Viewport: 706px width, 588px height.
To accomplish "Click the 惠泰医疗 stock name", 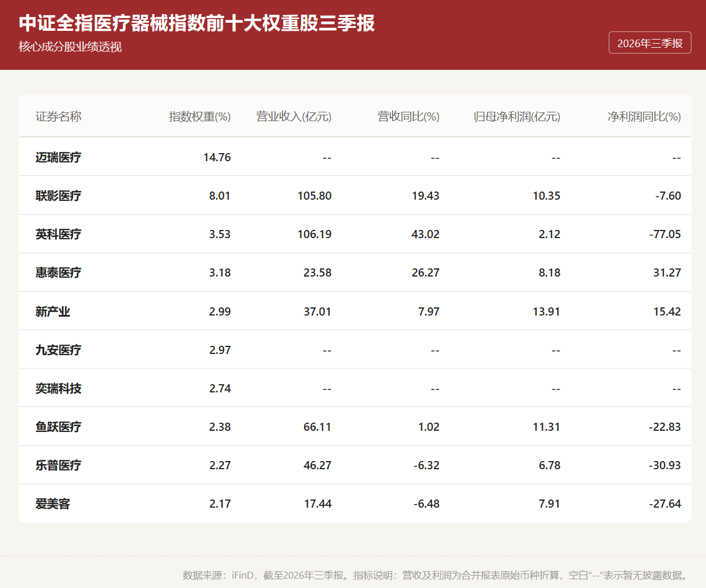I will (58, 272).
